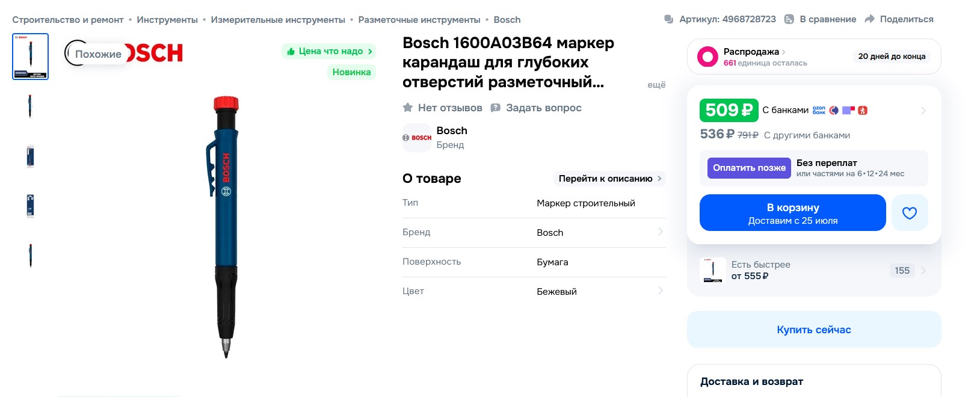
Task: Click the copy icon next to Артикул
Action: (668, 19)
